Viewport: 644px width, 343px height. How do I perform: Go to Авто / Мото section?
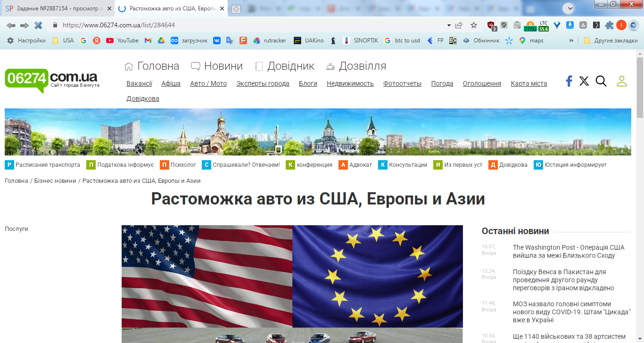(x=208, y=83)
